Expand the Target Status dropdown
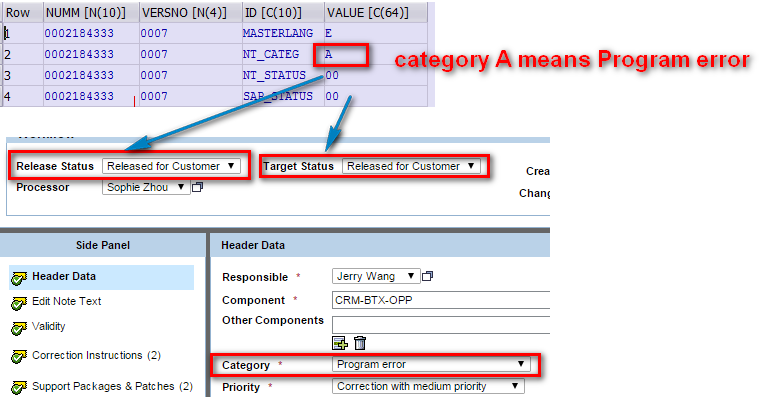 411,166
